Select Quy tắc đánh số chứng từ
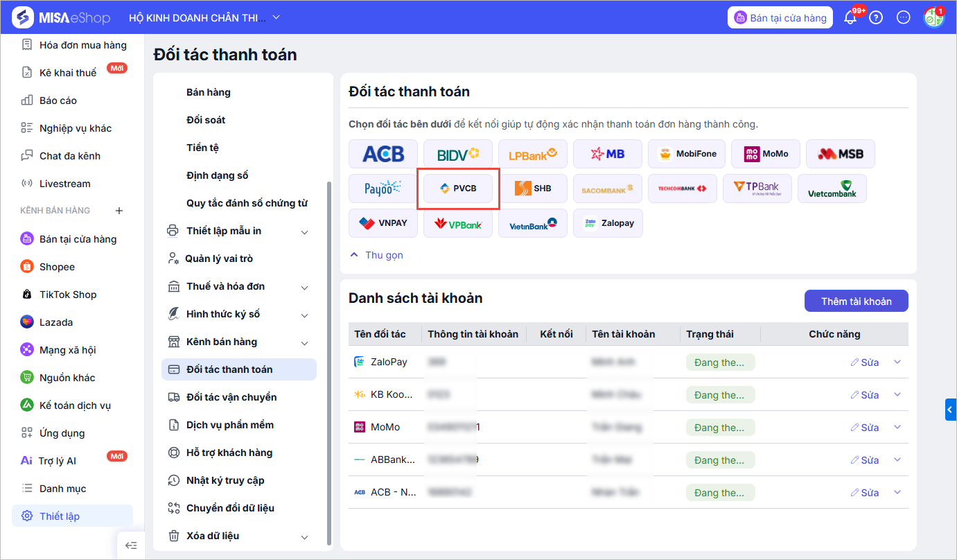 247,203
